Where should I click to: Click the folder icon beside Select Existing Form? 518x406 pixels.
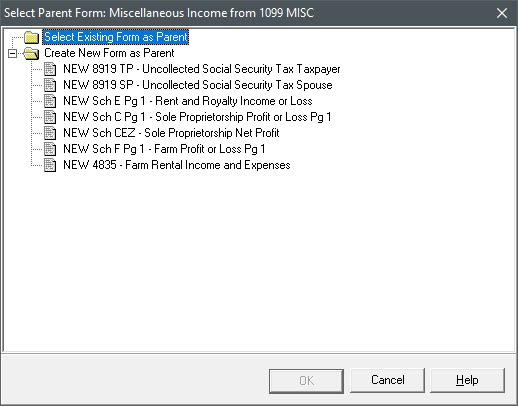coord(32,37)
